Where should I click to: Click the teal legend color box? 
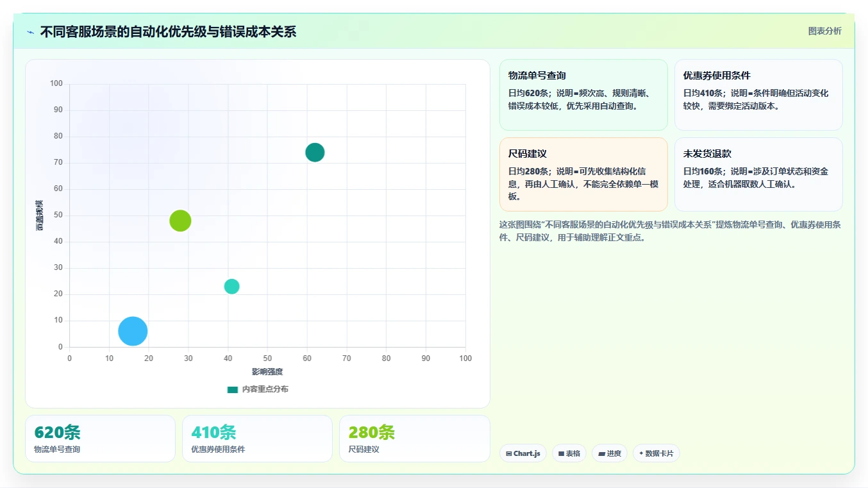click(x=233, y=389)
